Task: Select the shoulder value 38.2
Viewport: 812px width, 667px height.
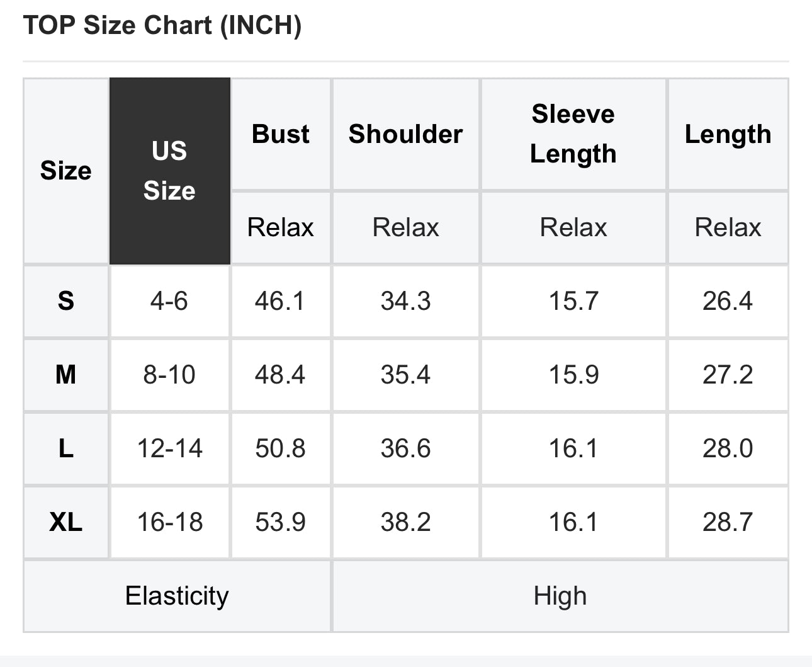Action: pyautogui.click(x=405, y=522)
